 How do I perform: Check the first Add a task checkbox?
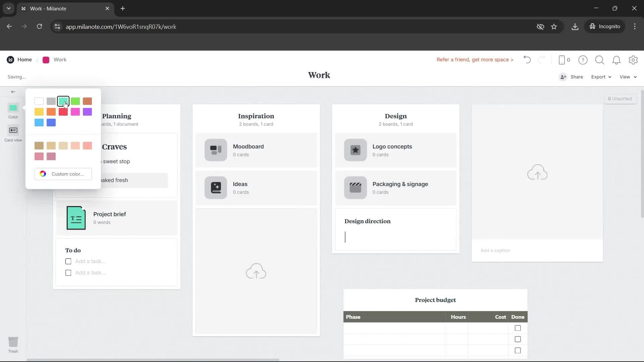[68, 261]
